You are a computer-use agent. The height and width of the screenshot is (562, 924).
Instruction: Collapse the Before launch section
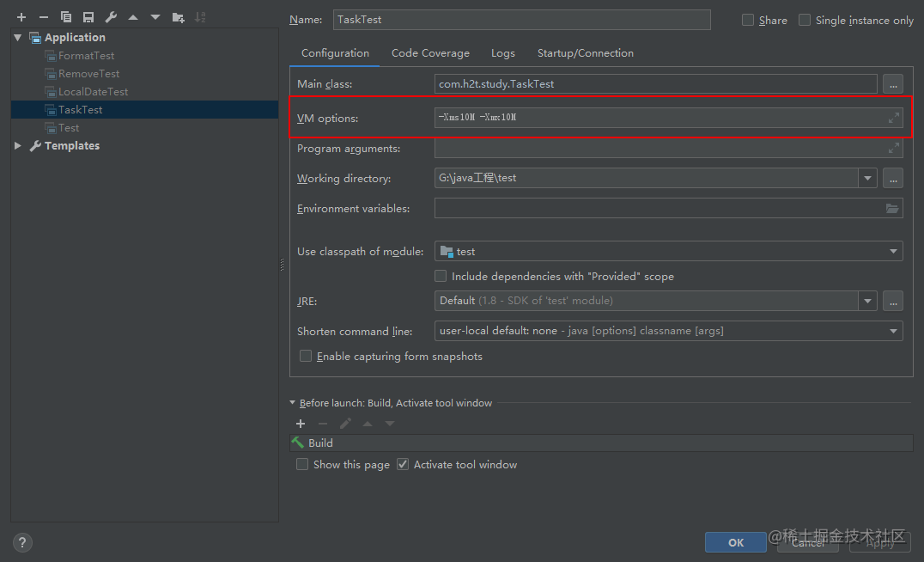tap(292, 403)
